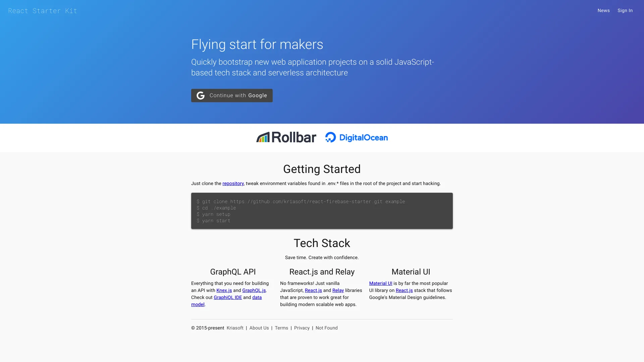Click the About Us footer link

coord(259,327)
